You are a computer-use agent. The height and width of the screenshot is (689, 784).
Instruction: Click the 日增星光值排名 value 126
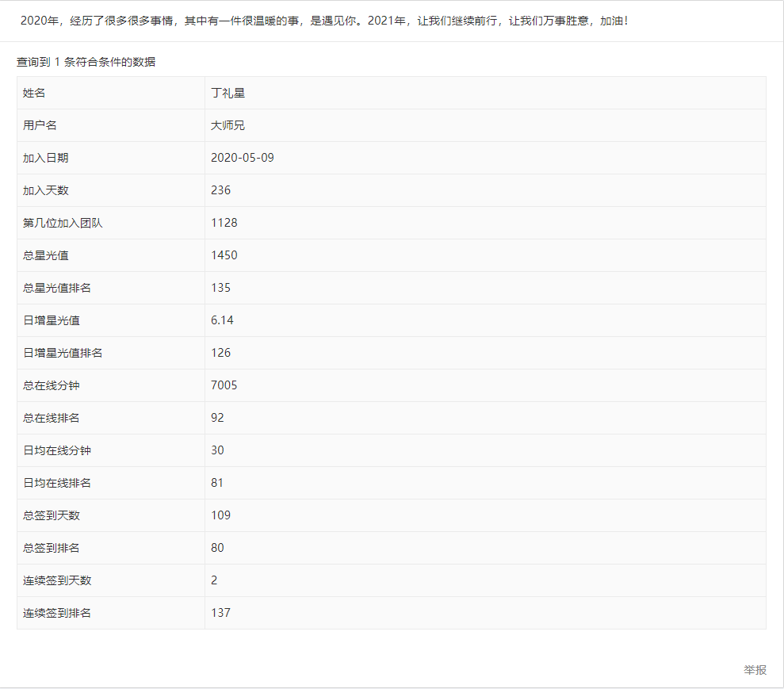coord(220,353)
